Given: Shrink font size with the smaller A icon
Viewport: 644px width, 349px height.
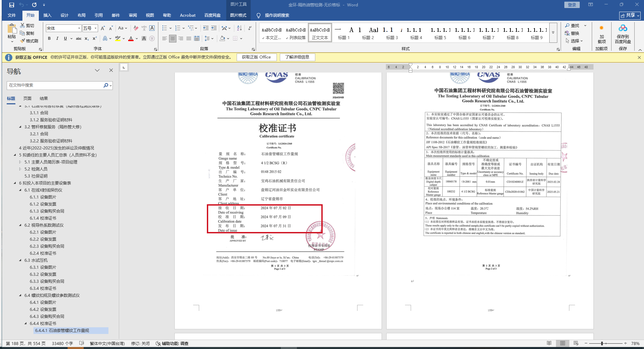Looking at the screenshot, I should [x=110, y=28].
